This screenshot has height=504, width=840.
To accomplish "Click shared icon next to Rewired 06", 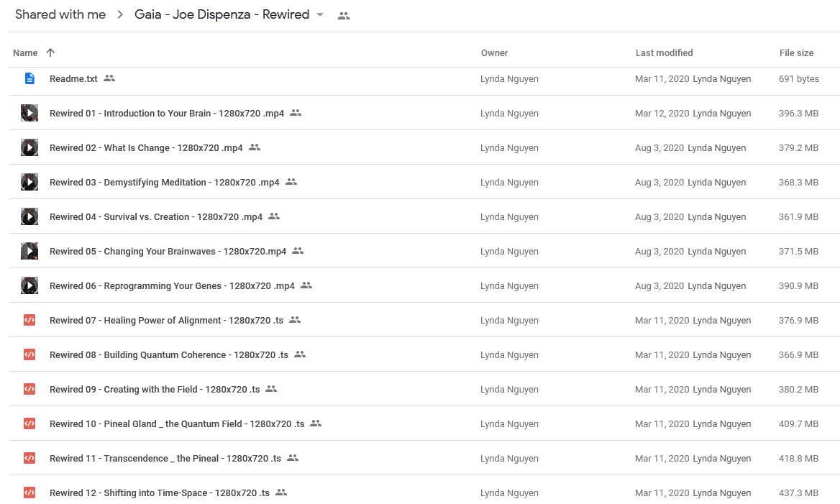I will click(306, 285).
